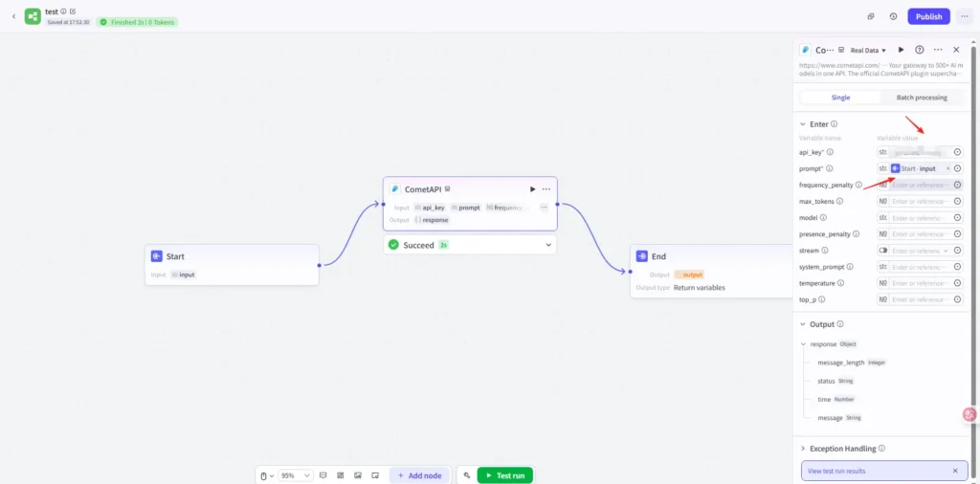The height and width of the screenshot is (484, 980).
Task: Select the Single tab
Action: pyautogui.click(x=840, y=98)
